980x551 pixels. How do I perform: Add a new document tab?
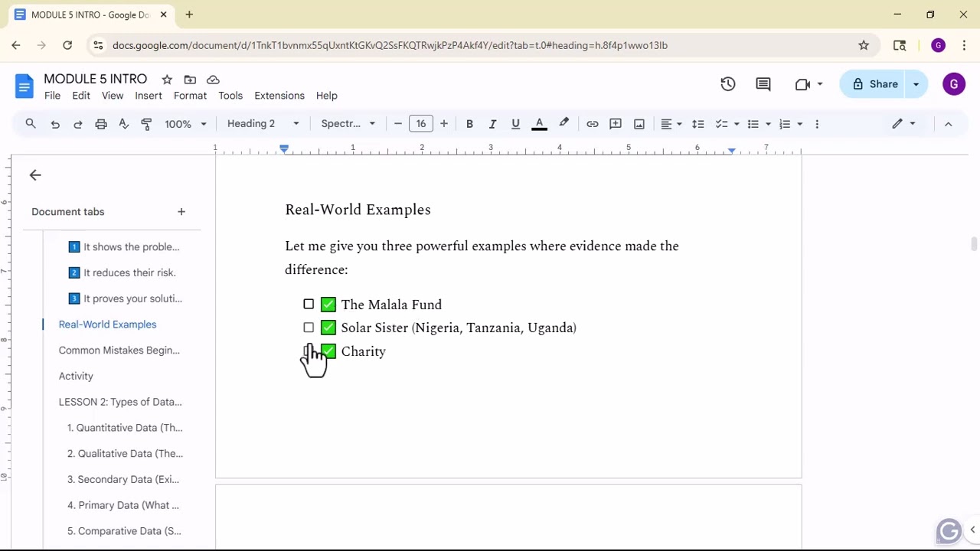pyautogui.click(x=181, y=212)
